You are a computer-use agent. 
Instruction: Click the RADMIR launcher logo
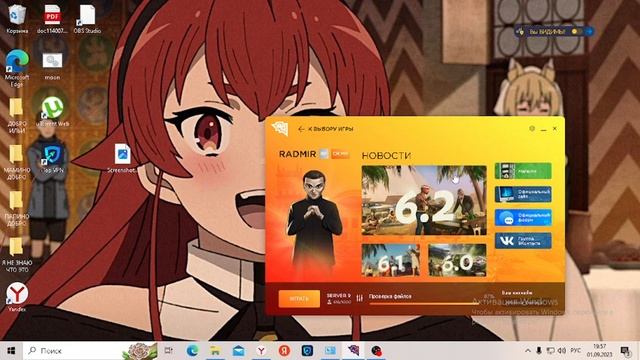(280, 128)
